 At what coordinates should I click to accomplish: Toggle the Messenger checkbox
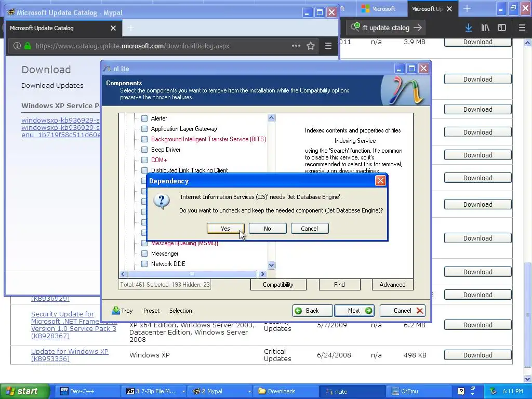tap(144, 254)
